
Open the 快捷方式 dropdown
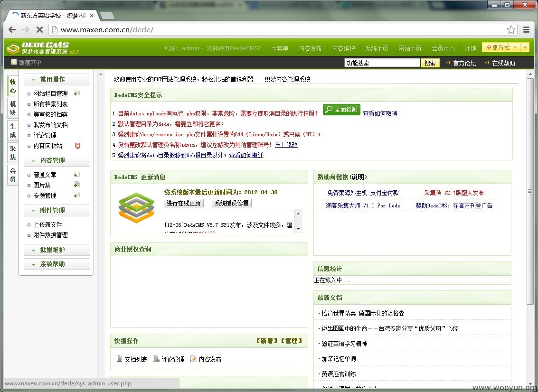pyautogui.click(x=501, y=47)
